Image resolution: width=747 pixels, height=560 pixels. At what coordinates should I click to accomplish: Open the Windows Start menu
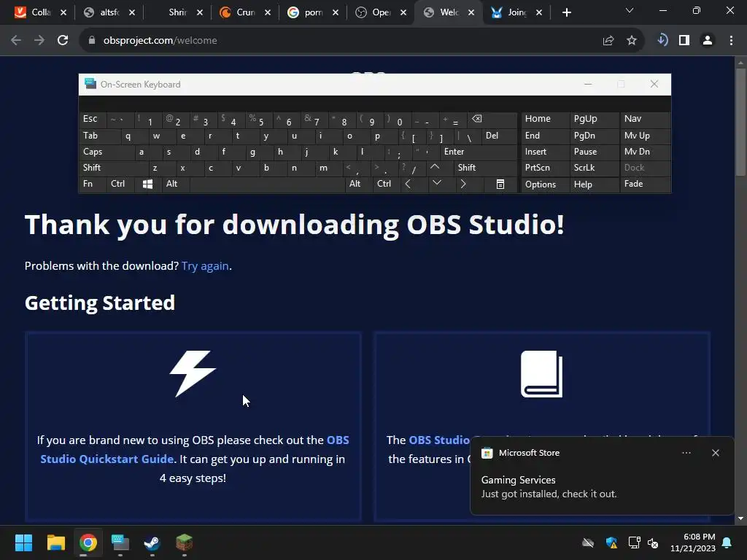point(23,542)
